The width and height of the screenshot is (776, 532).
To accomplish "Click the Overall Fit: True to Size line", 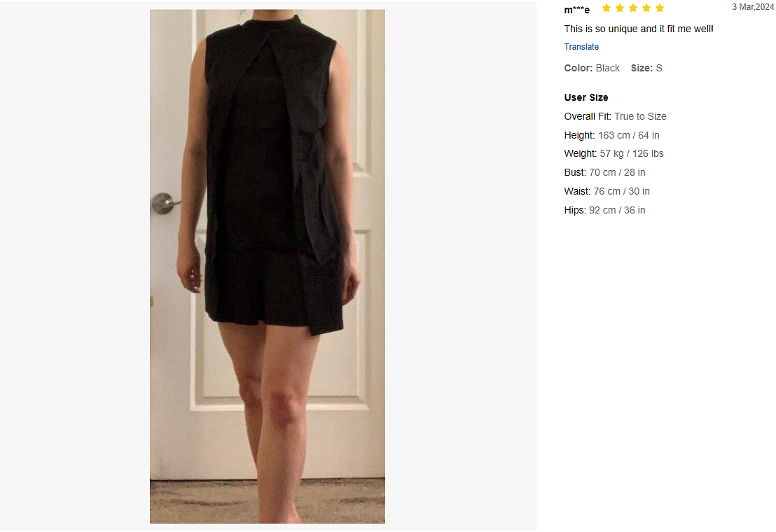I will click(615, 116).
